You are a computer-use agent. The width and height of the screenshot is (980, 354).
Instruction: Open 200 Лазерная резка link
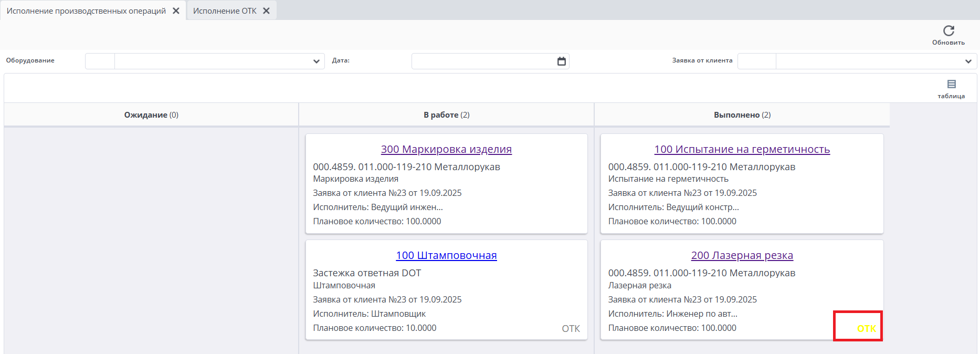[x=742, y=255]
